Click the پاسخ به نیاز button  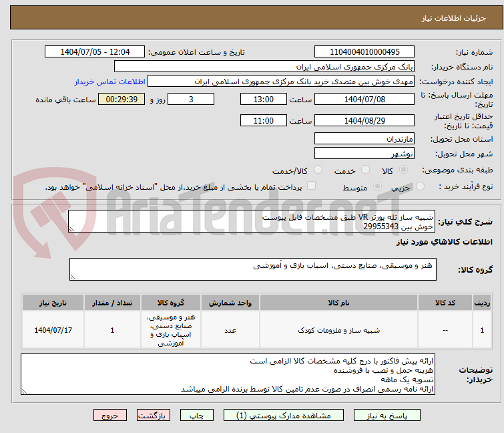(x=387, y=416)
